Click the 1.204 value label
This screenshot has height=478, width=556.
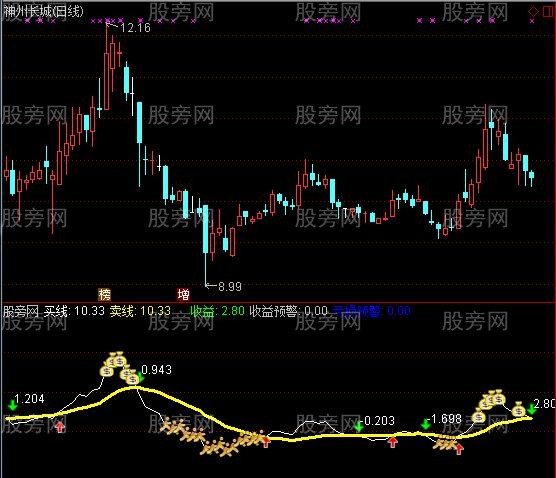[x=30, y=399]
